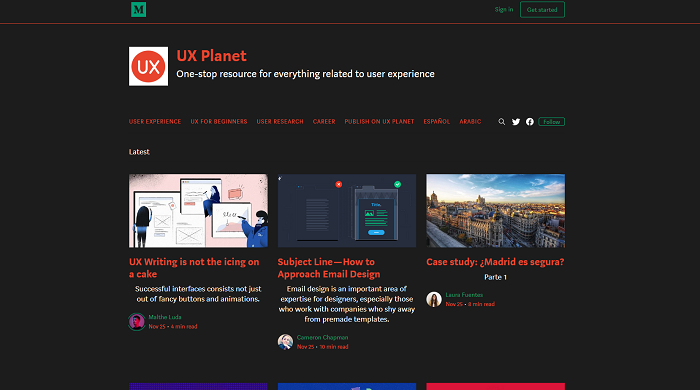700x390 pixels.
Task: Open the search magnifier icon
Action: [x=502, y=122]
